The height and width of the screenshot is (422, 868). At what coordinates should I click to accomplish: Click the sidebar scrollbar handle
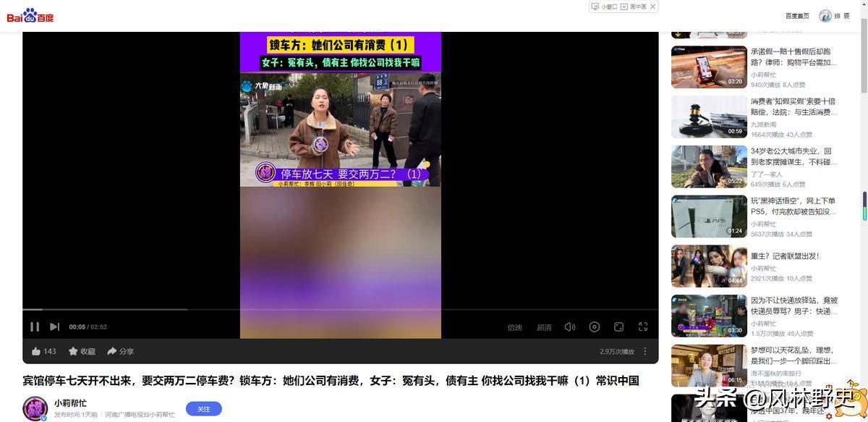(x=863, y=206)
